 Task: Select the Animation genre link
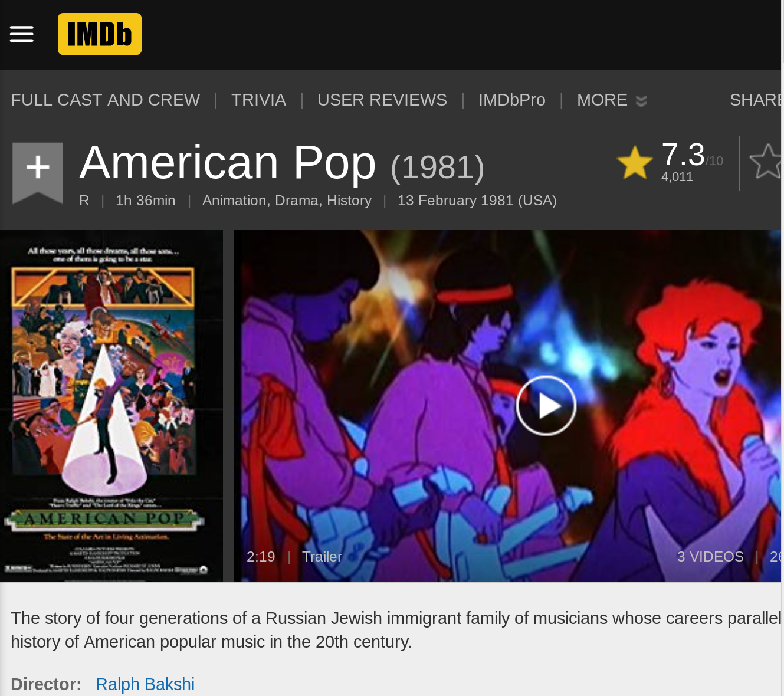point(234,201)
